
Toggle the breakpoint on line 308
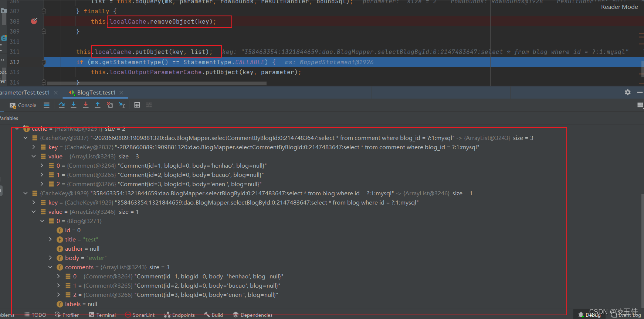pos(34,21)
